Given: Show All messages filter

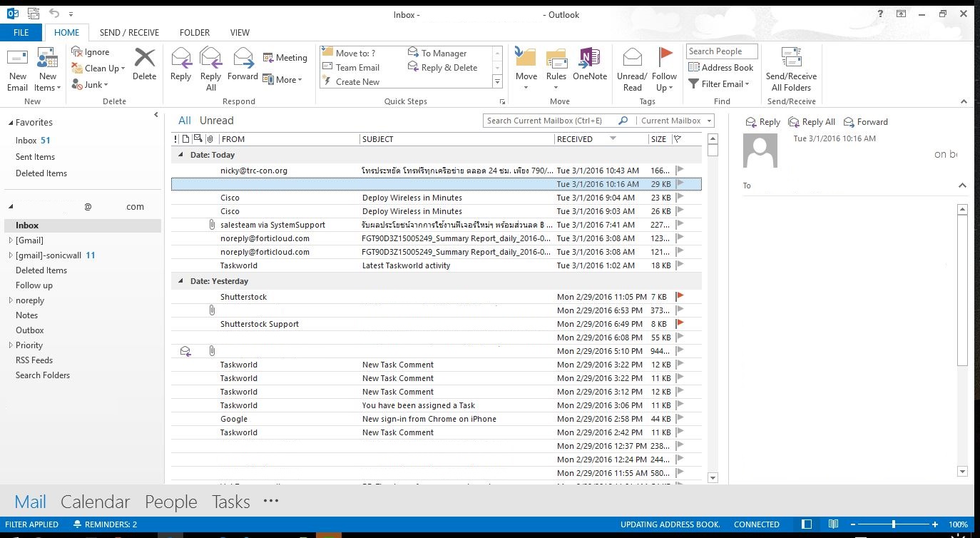Looking at the screenshot, I should pos(185,121).
